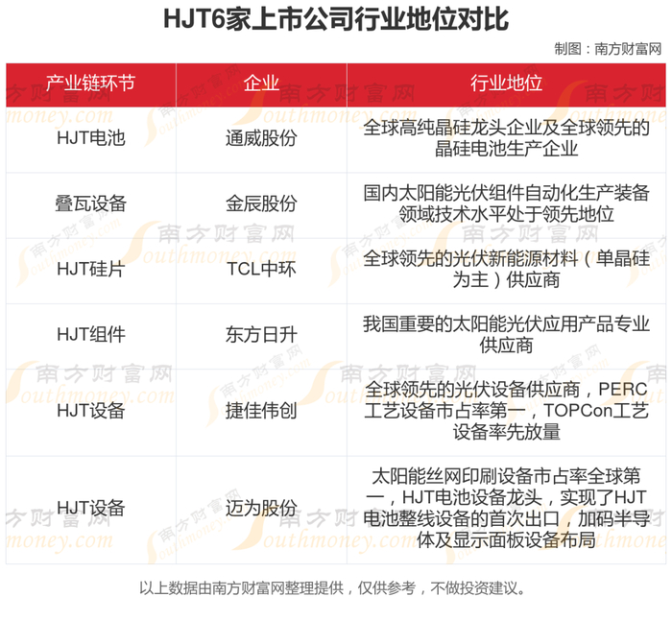The height and width of the screenshot is (621, 672).
Task: Select the '企业' column header
Action: pos(261,84)
